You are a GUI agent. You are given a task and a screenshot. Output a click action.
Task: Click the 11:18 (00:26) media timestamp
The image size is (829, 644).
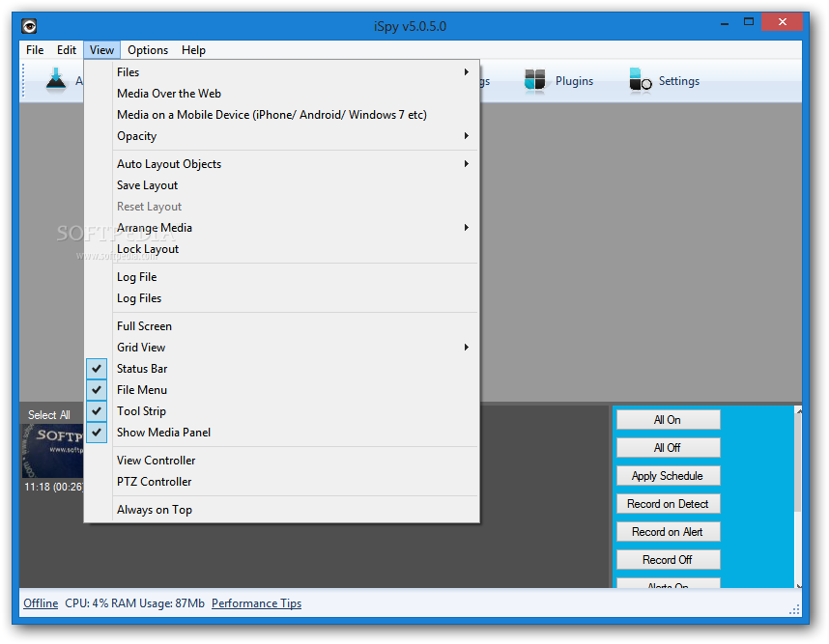pyautogui.click(x=53, y=487)
